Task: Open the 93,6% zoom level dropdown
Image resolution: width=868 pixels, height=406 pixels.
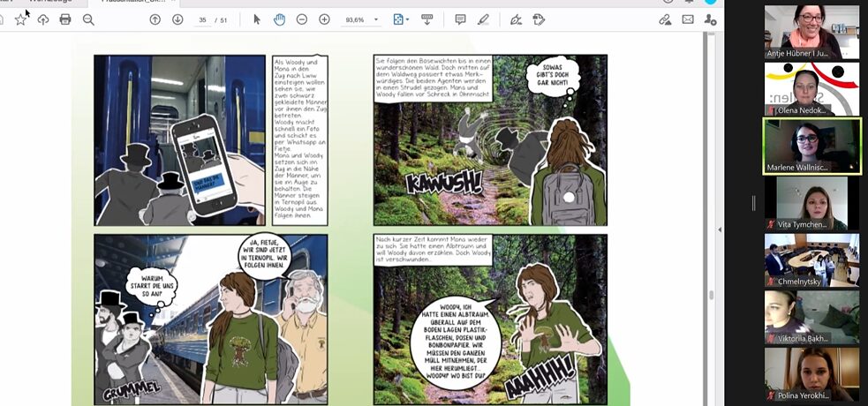Action: point(361,20)
